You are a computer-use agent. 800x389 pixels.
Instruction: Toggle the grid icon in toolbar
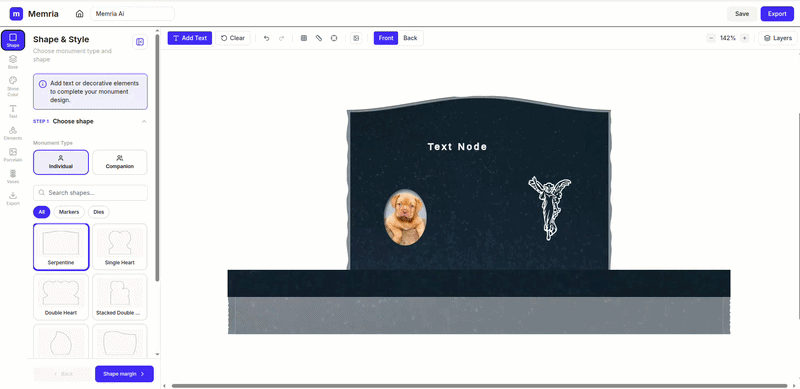tap(304, 38)
